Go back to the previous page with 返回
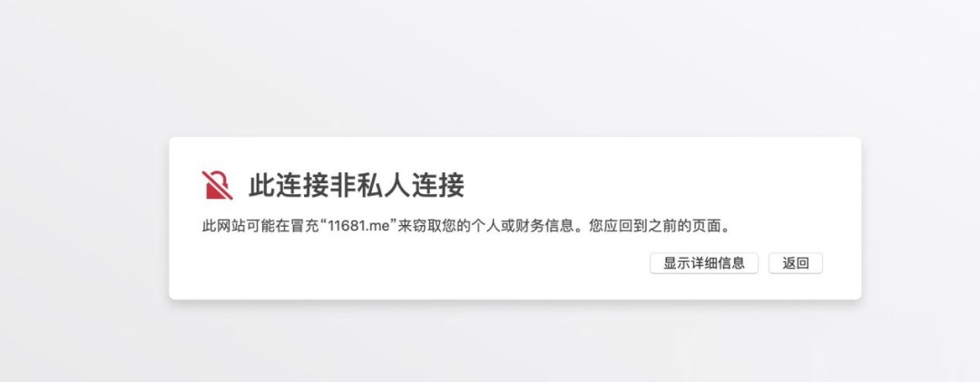 [x=796, y=263]
